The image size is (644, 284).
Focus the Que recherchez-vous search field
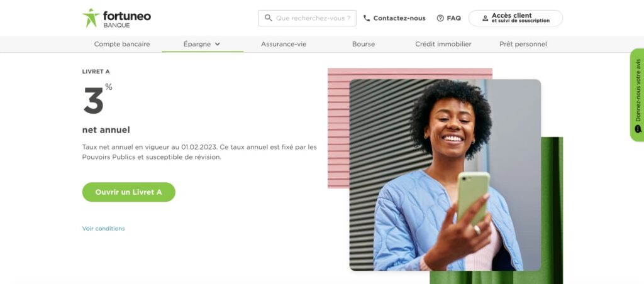(x=313, y=18)
